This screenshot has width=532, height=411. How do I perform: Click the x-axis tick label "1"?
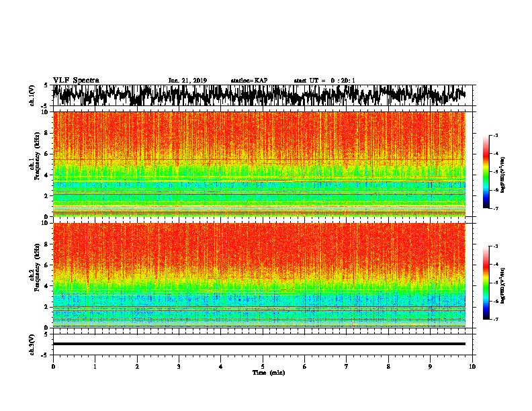click(95, 367)
